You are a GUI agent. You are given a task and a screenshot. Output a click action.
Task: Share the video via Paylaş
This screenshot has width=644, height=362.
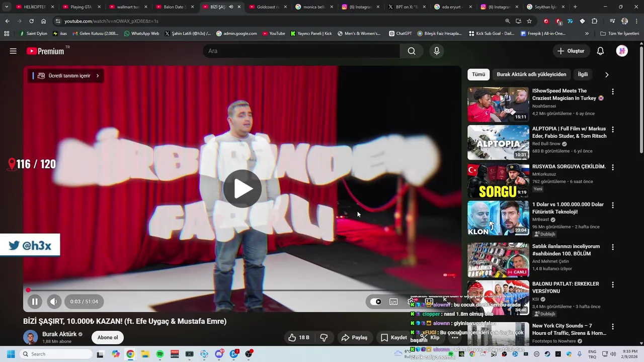point(355,337)
